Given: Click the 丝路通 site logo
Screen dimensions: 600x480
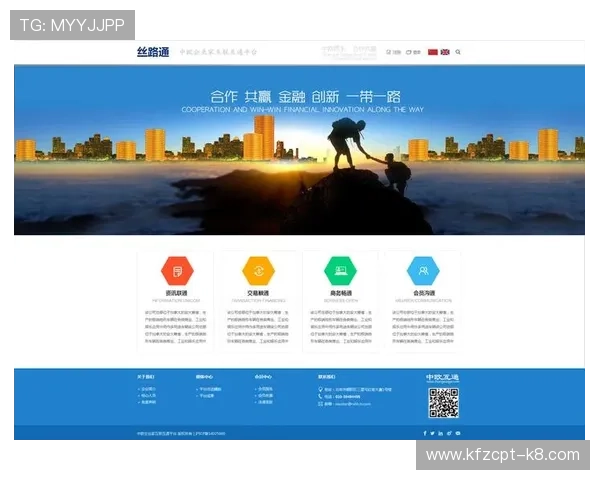Looking at the screenshot, I should pyautogui.click(x=153, y=52).
